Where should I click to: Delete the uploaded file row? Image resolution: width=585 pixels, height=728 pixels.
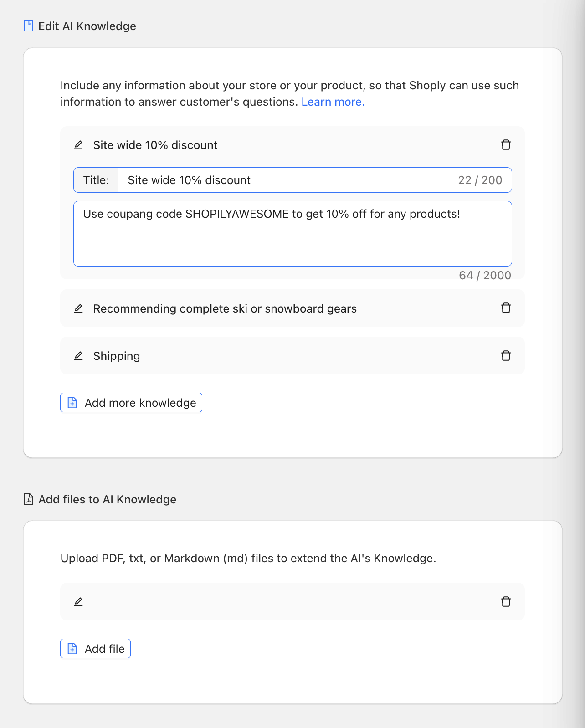point(506,601)
